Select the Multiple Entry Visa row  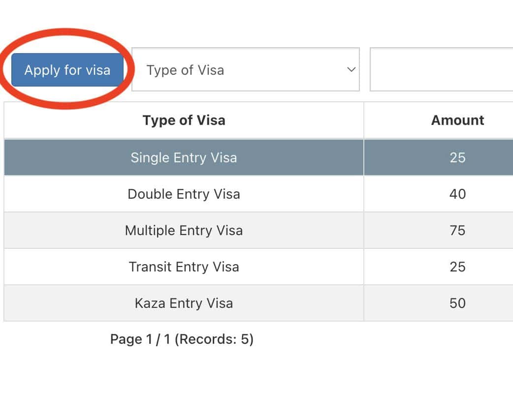click(x=184, y=230)
